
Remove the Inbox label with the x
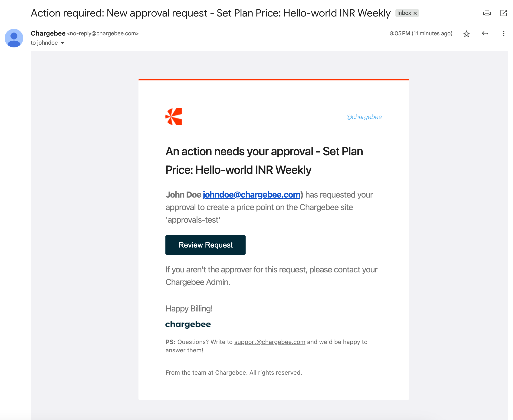pos(415,13)
